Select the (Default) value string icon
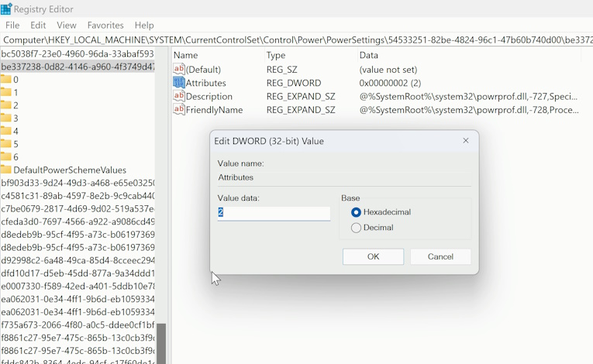 click(179, 69)
